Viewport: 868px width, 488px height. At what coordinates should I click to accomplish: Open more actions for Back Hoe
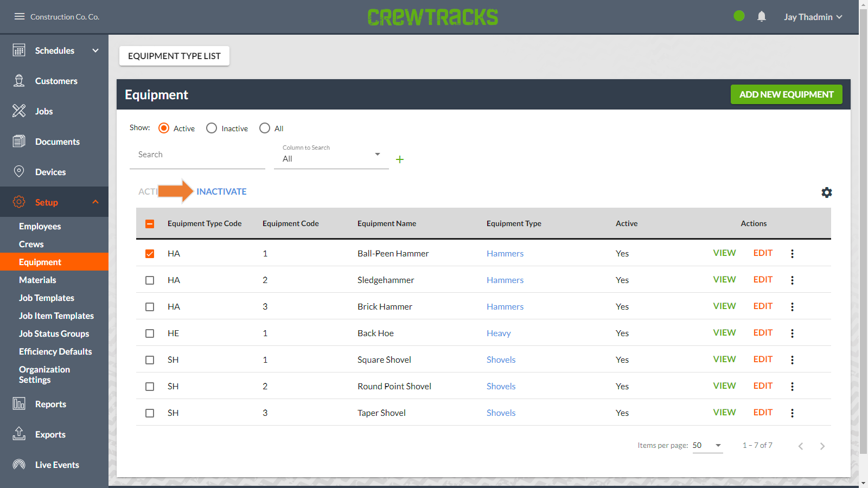pyautogui.click(x=792, y=333)
